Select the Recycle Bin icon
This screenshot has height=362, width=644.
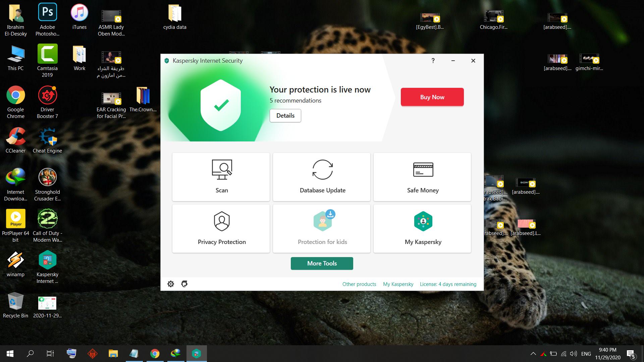(15, 305)
